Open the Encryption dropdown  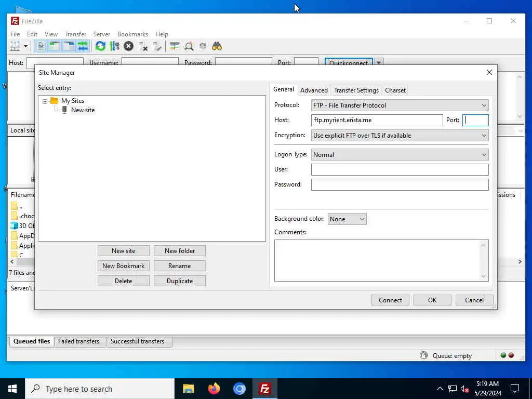(400, 136)
